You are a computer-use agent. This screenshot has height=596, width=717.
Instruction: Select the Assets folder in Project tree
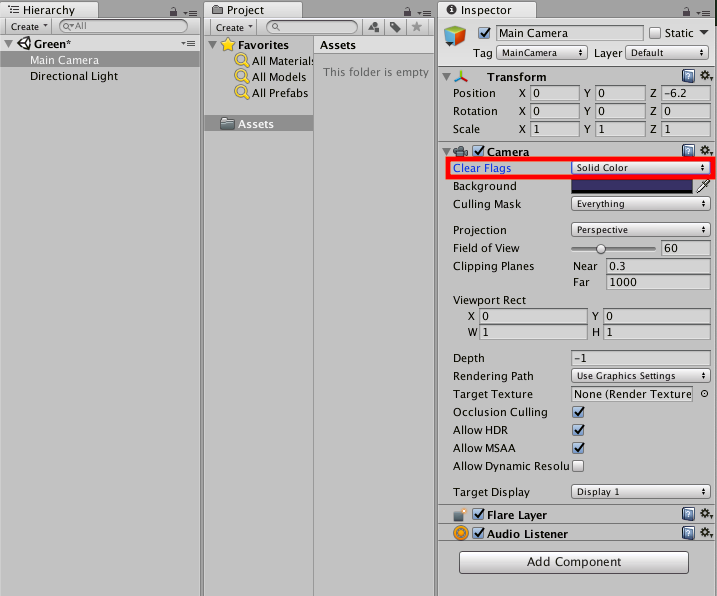pyautogui.click(x=259, y=124)
